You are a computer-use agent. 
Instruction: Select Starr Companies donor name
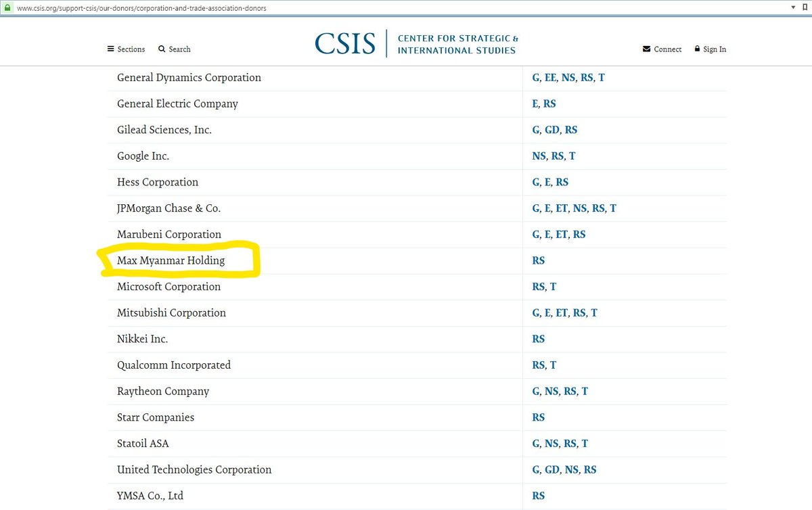[x=156, y=417]
